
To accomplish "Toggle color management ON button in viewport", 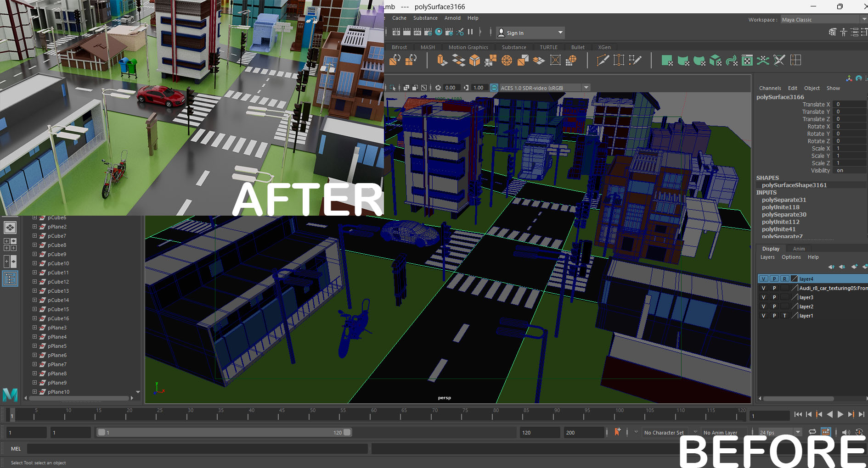I will tap(494, 88).
